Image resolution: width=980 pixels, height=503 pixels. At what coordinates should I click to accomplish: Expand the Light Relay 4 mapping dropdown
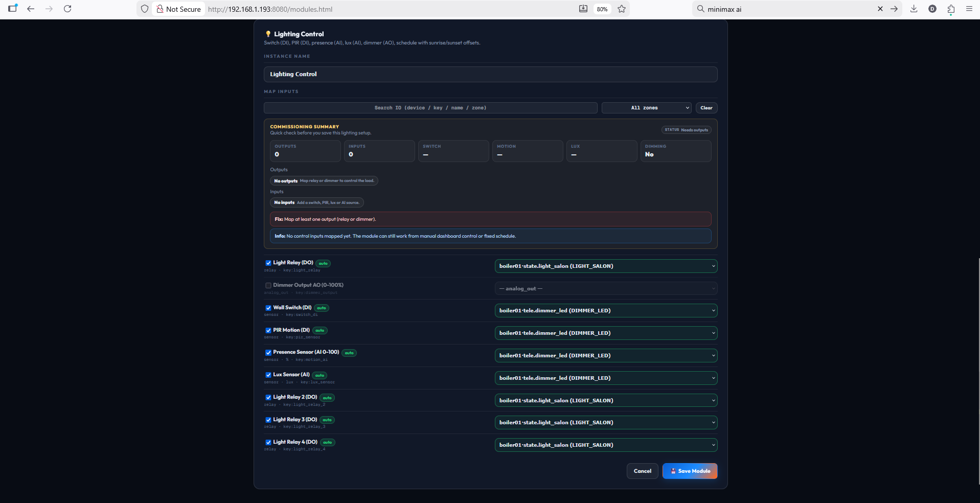tap(605, 445)
